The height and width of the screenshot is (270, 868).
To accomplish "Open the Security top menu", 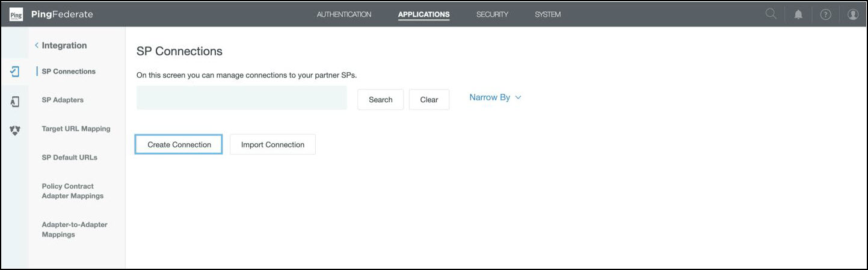I will point(492,14).
